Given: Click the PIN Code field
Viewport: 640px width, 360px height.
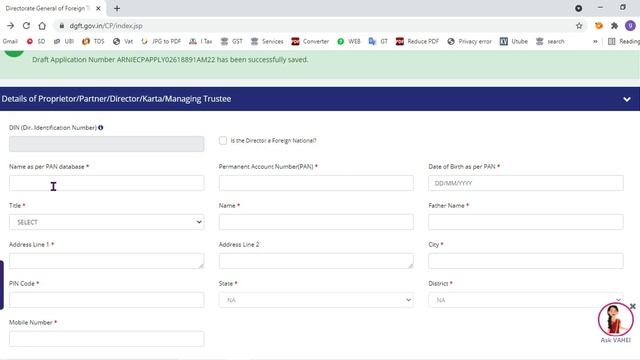Looking at the screenshot, I should click(107, 300).
